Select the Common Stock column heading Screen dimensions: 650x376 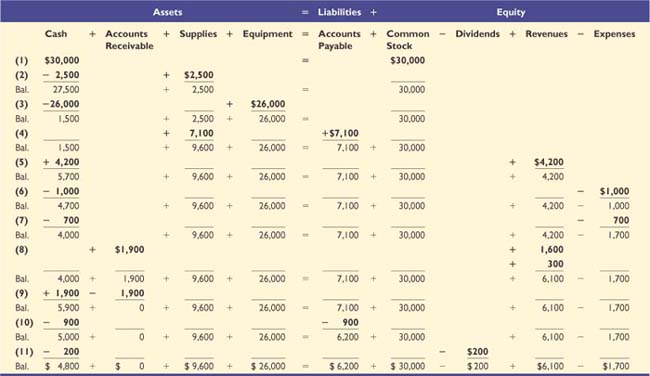tap(408, 40)
